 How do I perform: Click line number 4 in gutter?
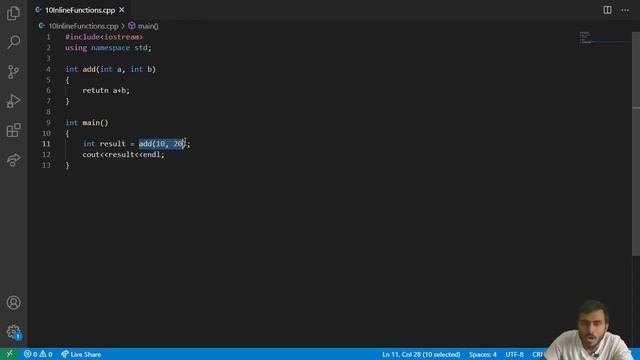point(48,69)
